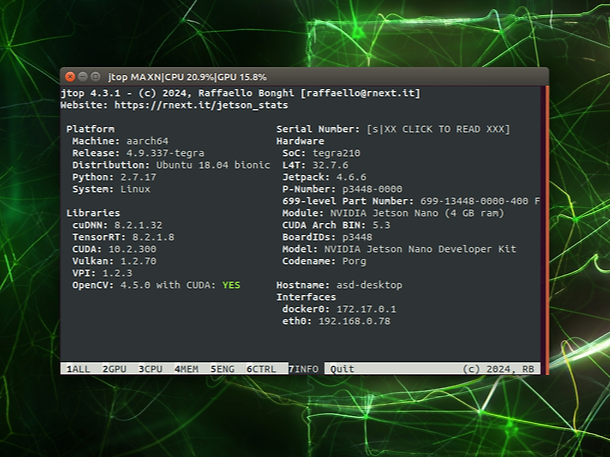Click the SoC: tegra210 line
This screenshot has width=610, height=457.
[x=321, y=153]
